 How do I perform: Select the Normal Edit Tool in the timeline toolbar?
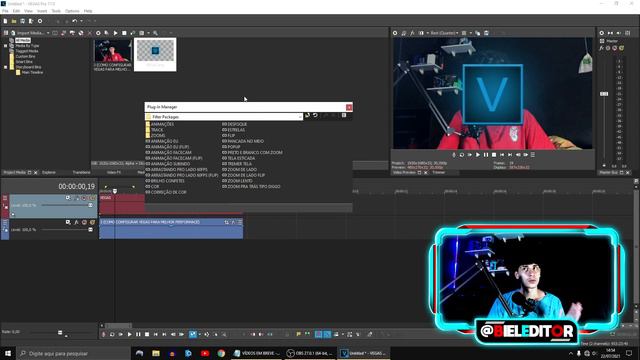[x=193, y=334]
